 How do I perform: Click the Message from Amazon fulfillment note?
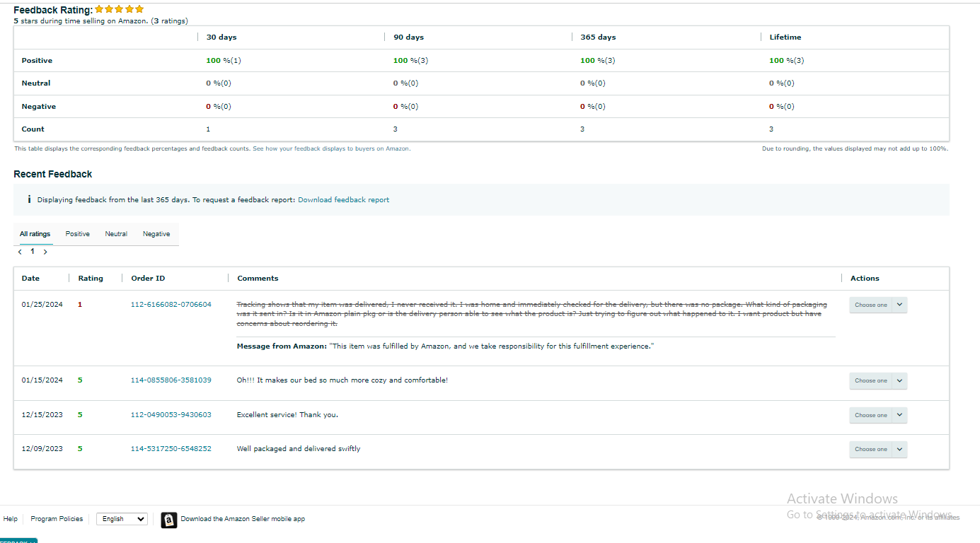point(445,346)
